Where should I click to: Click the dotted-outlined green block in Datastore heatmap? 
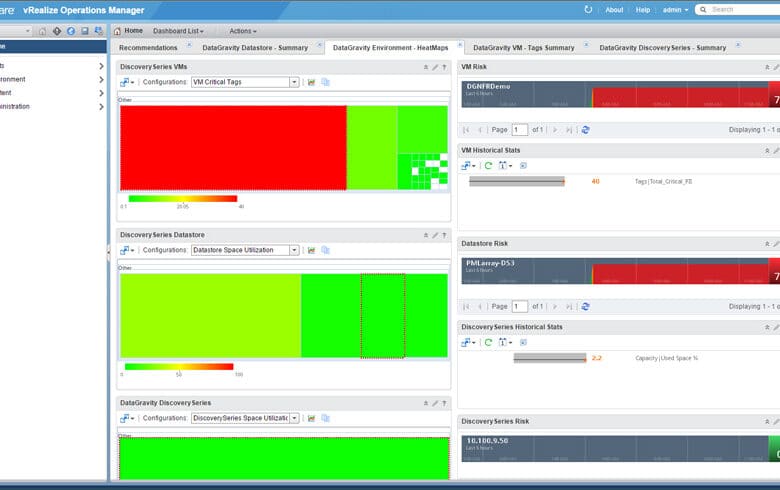tap(383, 316)
